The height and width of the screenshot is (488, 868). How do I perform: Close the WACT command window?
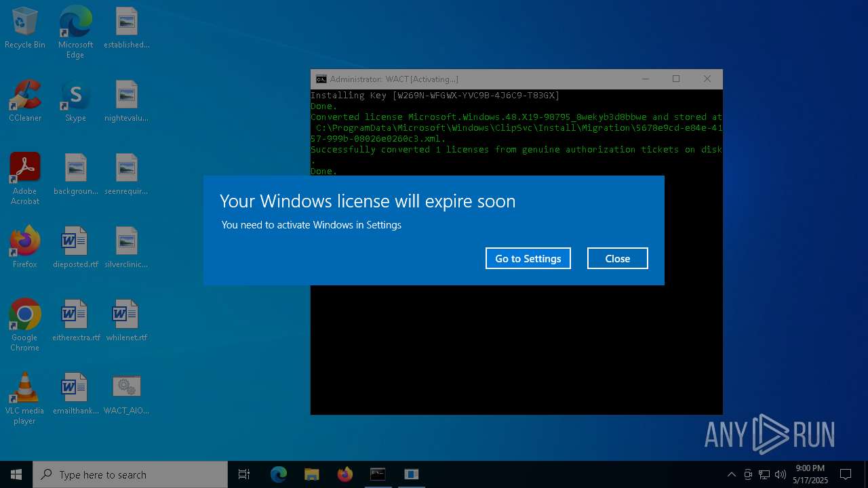(x=707, y=79)
